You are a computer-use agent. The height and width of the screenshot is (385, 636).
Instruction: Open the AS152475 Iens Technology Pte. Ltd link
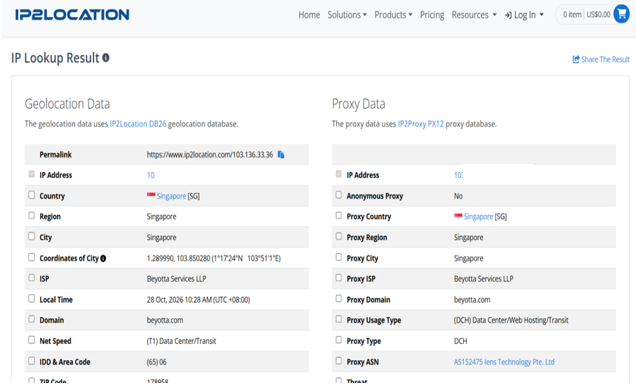[504, 362]
